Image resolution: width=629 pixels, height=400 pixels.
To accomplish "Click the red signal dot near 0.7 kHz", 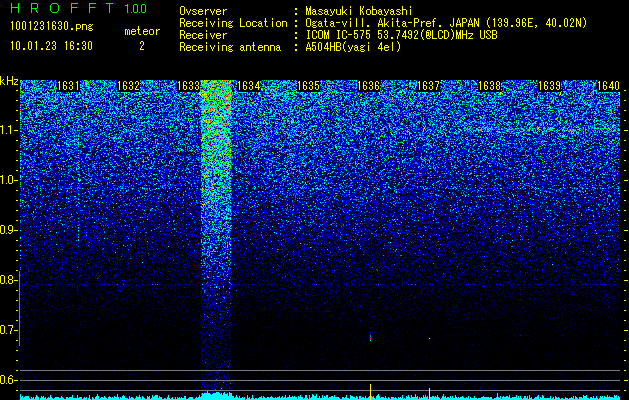I will pyautogui.click(x=370, y=339).
